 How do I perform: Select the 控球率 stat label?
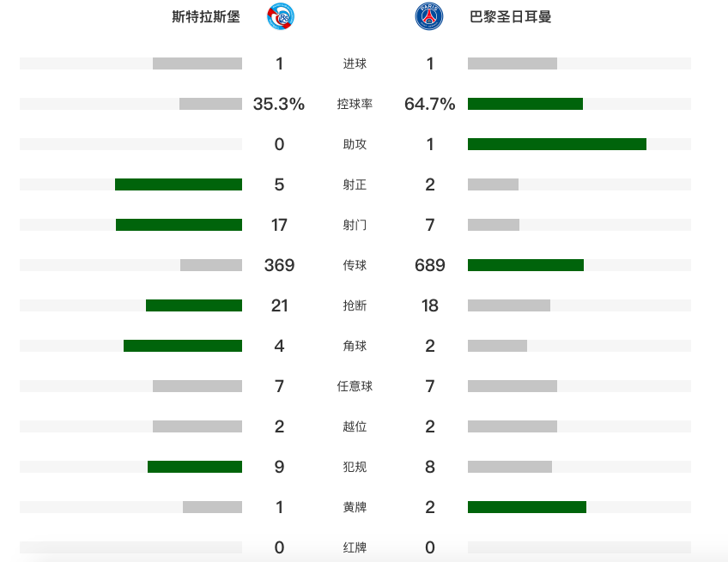pos(355,104)
